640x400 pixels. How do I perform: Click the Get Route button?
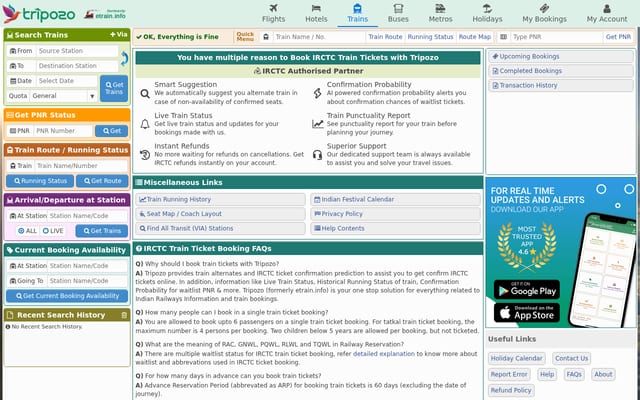pos(102,181)
